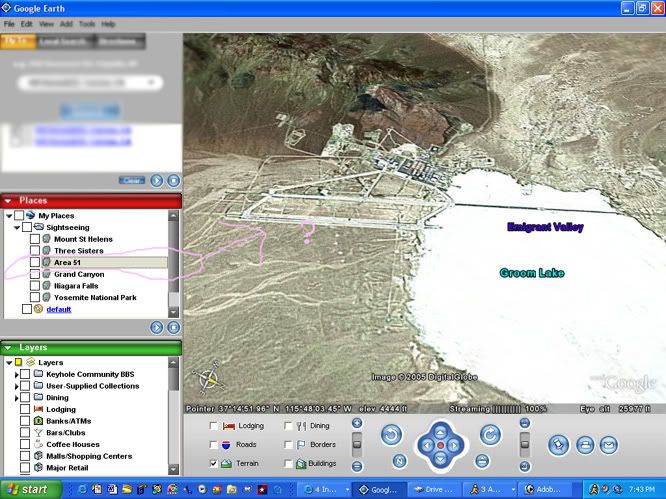Check the Grand Canyon placemark checkbox
Image resolution: width=666 pixels, height=499 pixels.
[35, 274]
